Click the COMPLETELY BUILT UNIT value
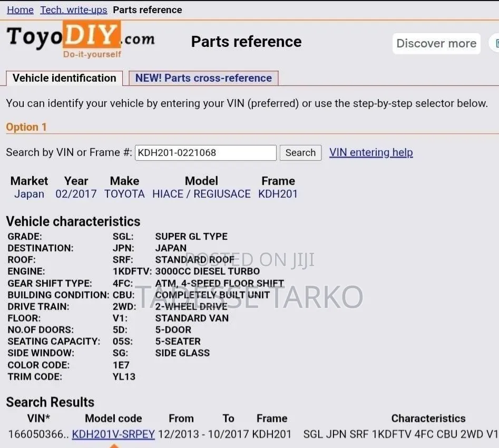 [212, 295]
